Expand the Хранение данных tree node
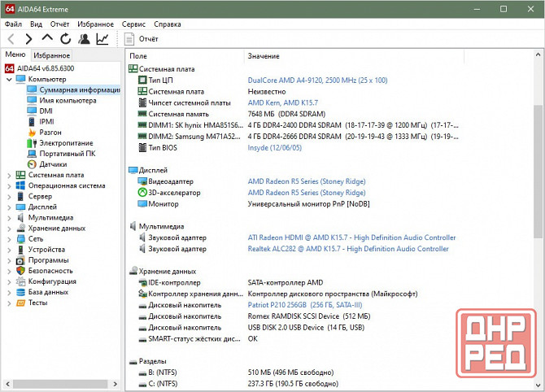The width and height of the screenshot is (545, 392). 10,229
